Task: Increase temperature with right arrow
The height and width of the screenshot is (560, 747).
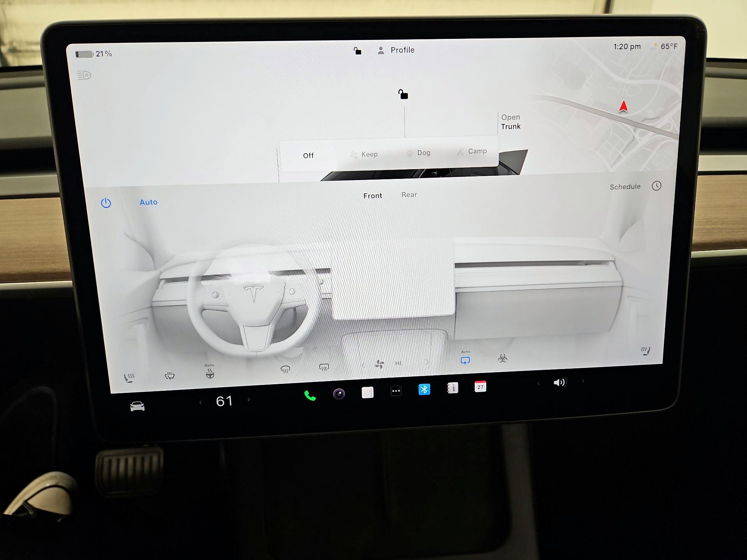Action: (249, 399)
